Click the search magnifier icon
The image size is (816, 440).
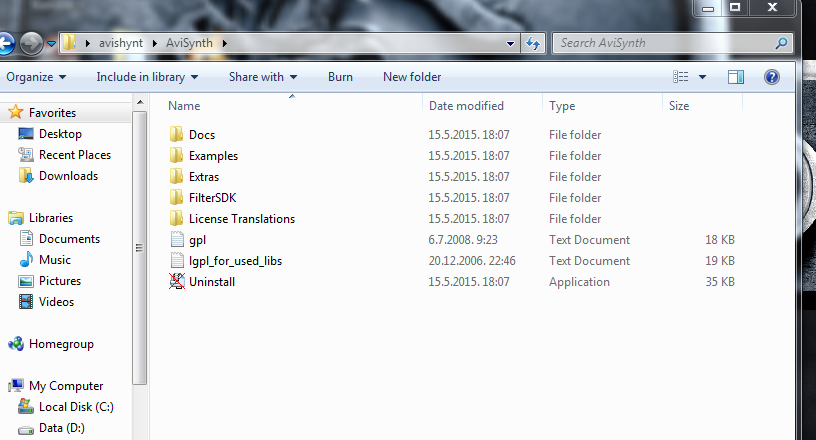click(781, 43)
